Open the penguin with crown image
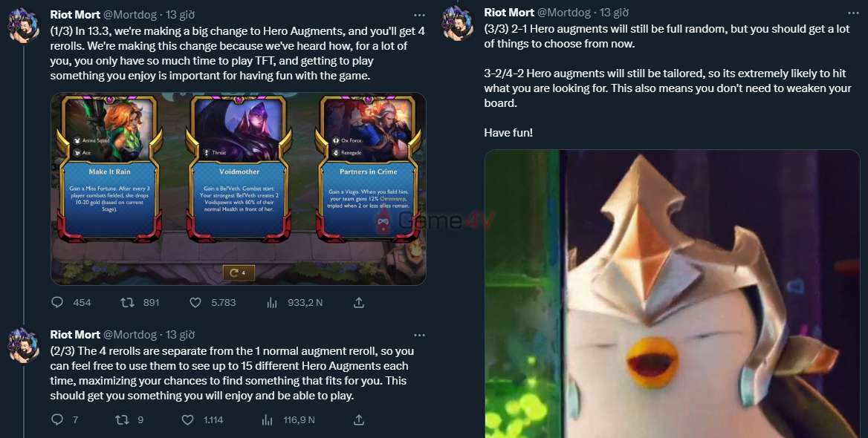The height and width of the screenshot is (438, 868). (672, 294)
